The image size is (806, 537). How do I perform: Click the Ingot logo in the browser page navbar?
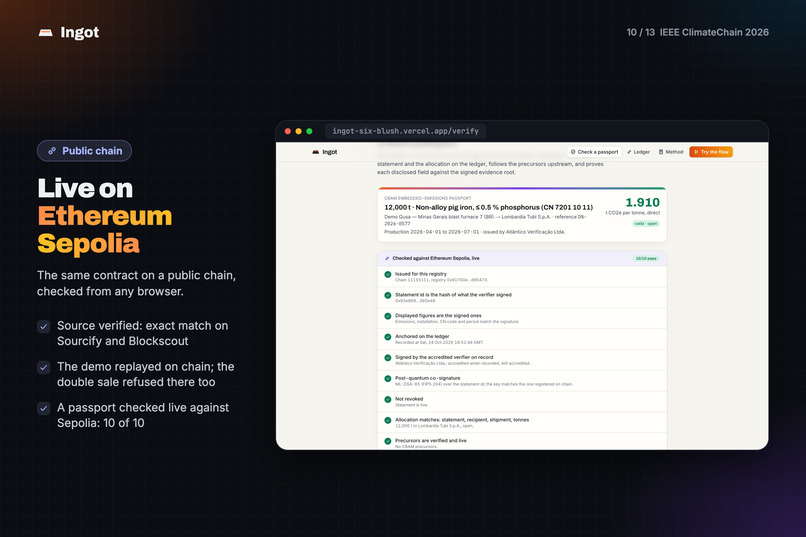pos(324,152)
